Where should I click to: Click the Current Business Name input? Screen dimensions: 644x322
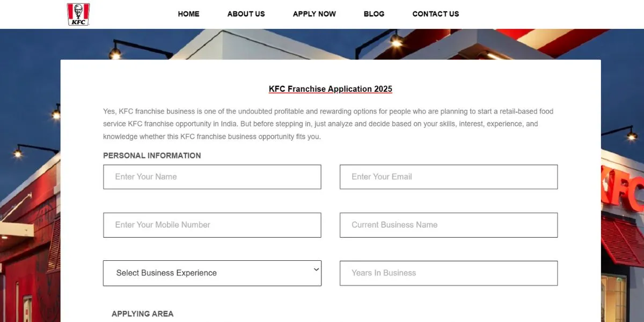(449, 225)
